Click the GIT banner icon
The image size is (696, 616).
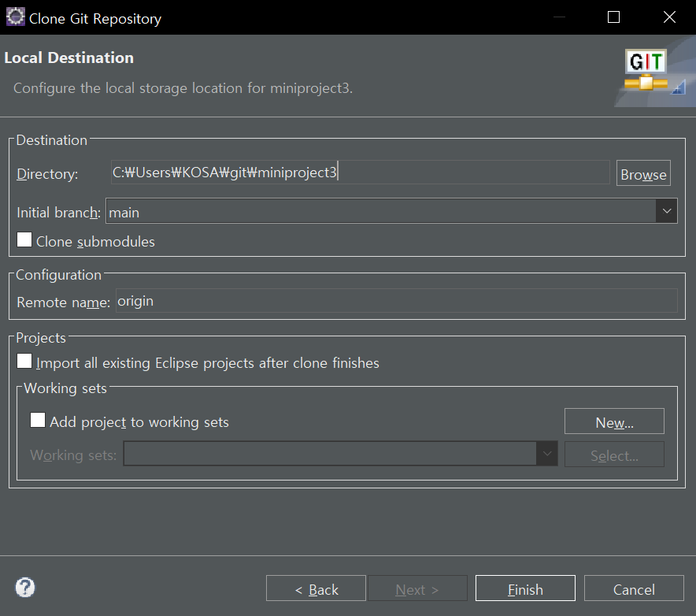tap(646, 70)
